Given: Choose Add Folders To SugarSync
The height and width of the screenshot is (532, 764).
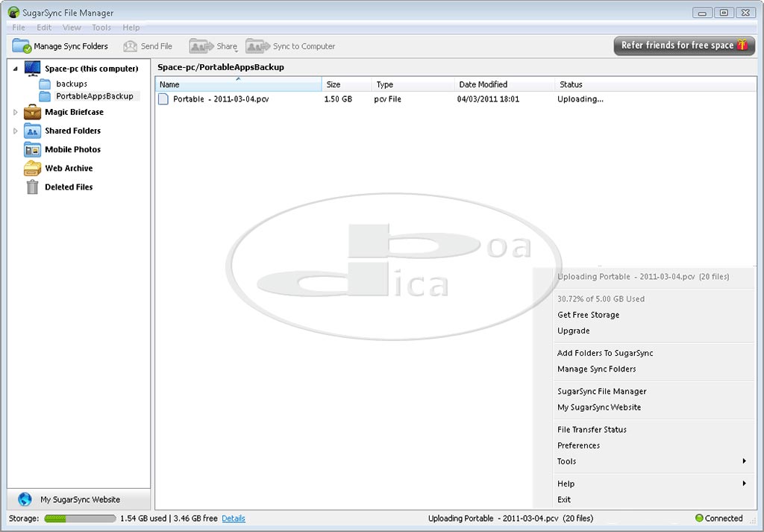Looking at the screenshot, I should pyautogui.click(x=604, y=353).
